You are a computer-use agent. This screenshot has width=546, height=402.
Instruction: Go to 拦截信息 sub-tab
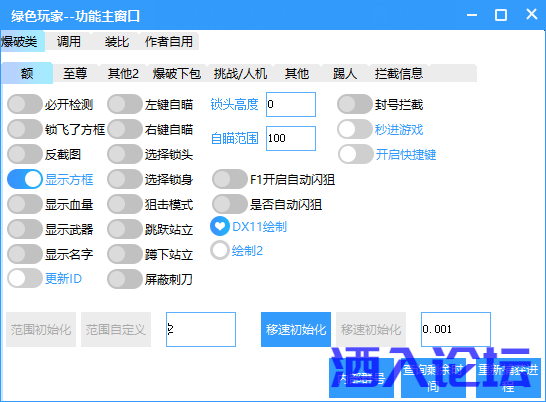pyautogui.click(x=399, y=74)
